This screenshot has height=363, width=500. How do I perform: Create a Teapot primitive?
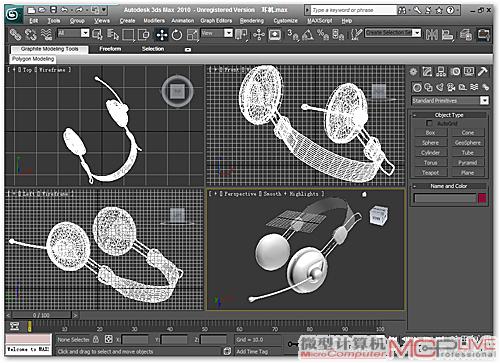coord(430,173)
